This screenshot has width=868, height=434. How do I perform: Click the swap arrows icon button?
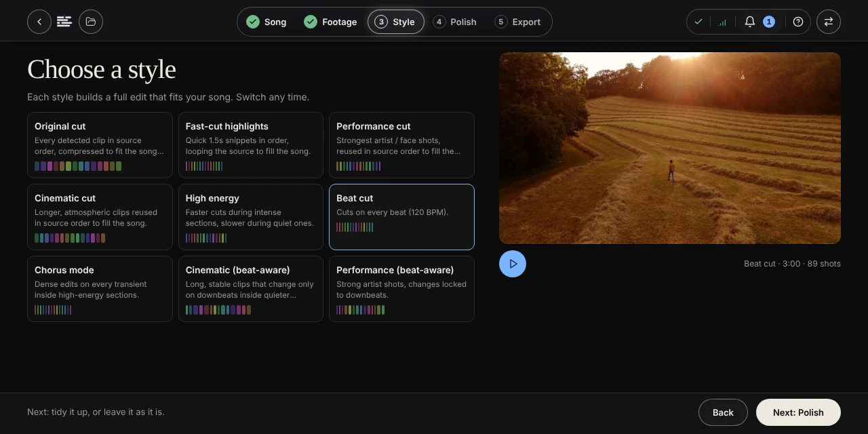(x=829, y=22)
